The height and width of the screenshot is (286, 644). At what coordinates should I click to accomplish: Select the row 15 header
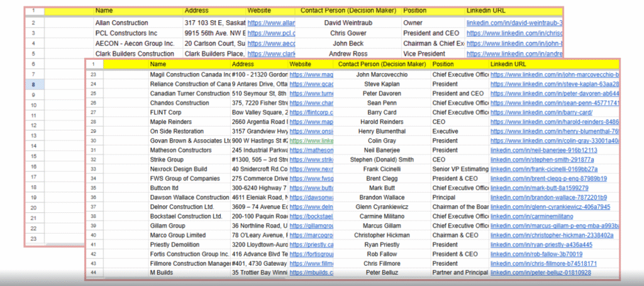[x=33, y=155]
